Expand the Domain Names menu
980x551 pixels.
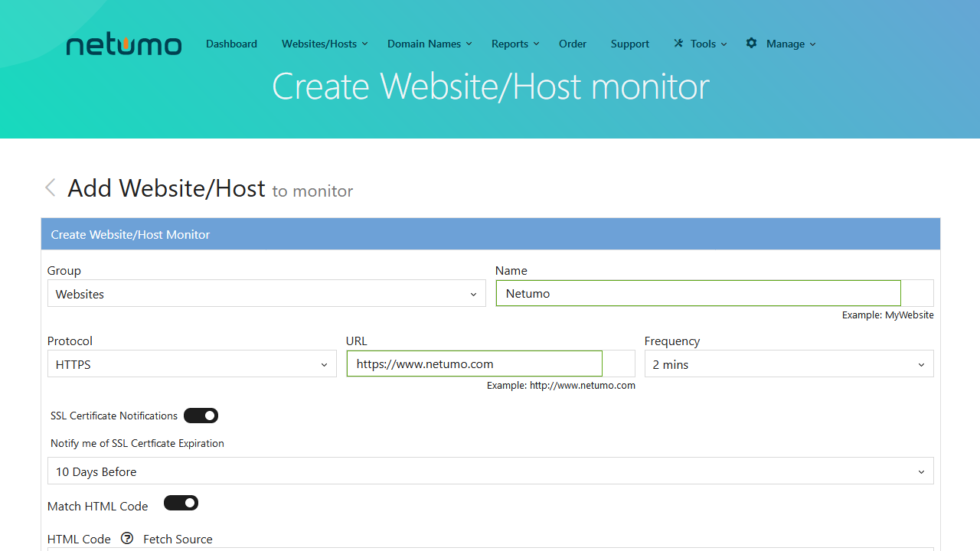(x=429, y=44)
